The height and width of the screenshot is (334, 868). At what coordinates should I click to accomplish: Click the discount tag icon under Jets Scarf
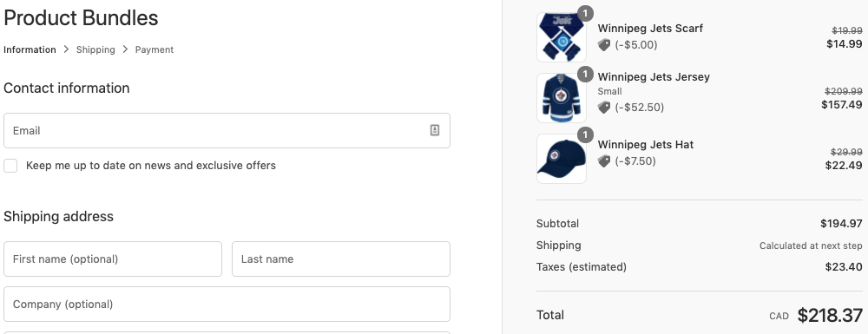[x=604, y=45]
